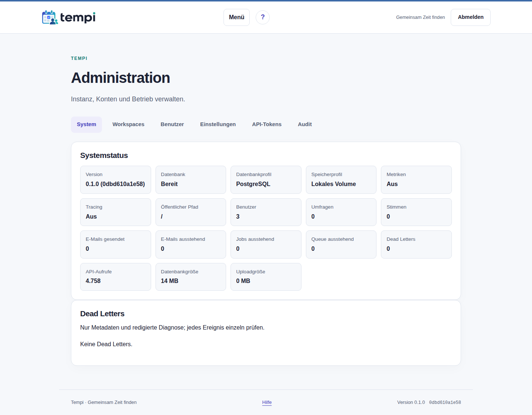532x415 pixels.
Task: Open the Audit tab
Action: [x=305, y=125]
